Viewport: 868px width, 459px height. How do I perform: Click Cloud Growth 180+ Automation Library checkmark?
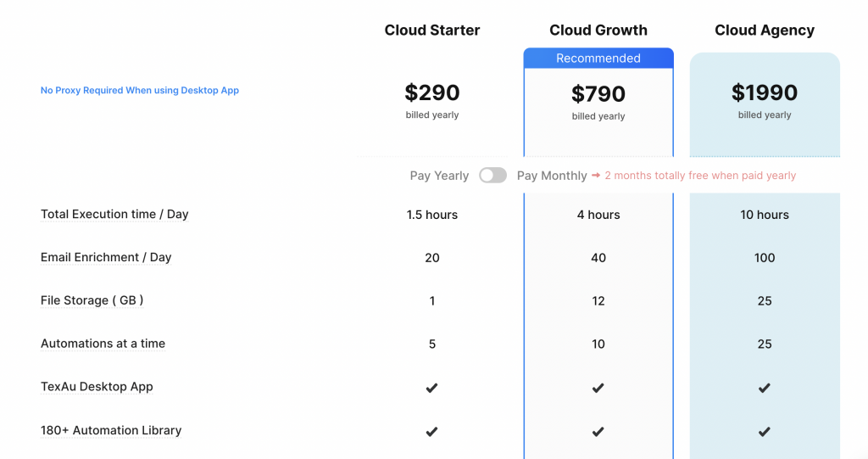pos(598,431)
